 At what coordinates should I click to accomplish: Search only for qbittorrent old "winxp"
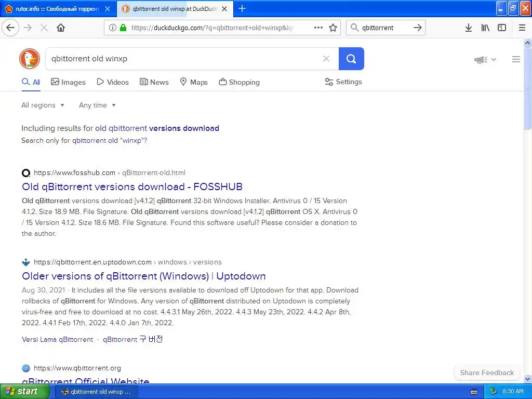110,140
